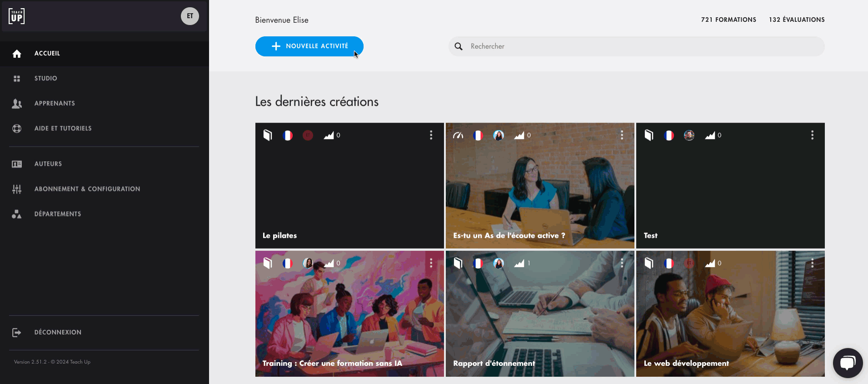Open the chat support bubble
The image size is (868, 384).
pos(848,363)
